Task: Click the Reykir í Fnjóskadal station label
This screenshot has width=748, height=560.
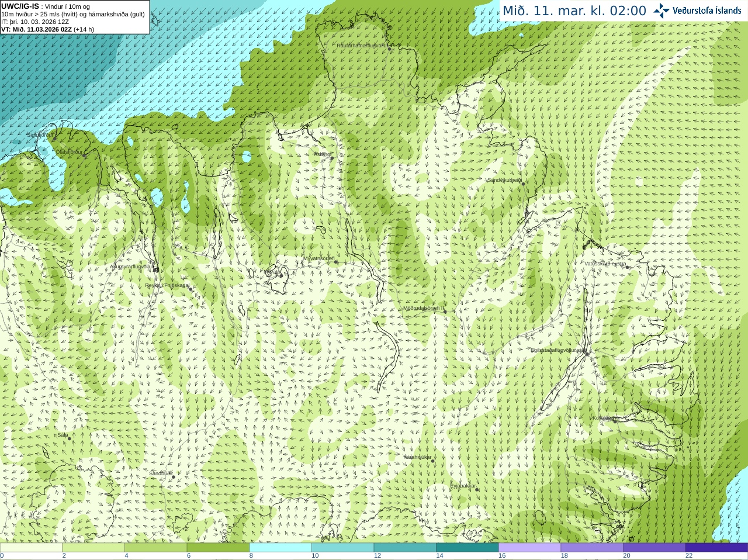Action: (167, 285)
